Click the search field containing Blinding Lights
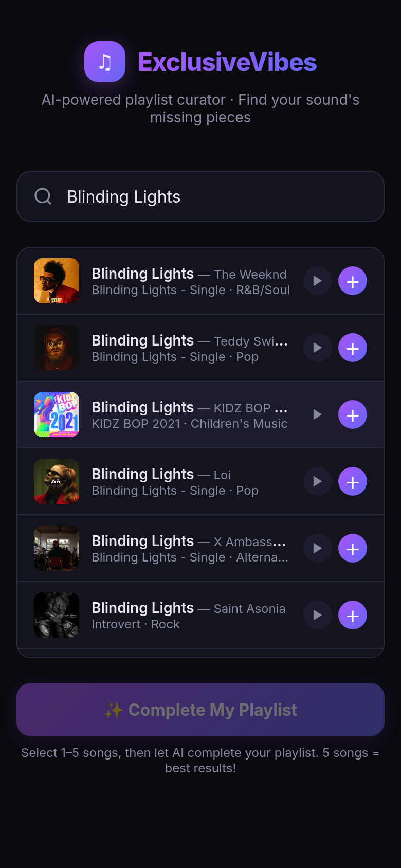This screenshot has width=401, height=868. [216, 196]
